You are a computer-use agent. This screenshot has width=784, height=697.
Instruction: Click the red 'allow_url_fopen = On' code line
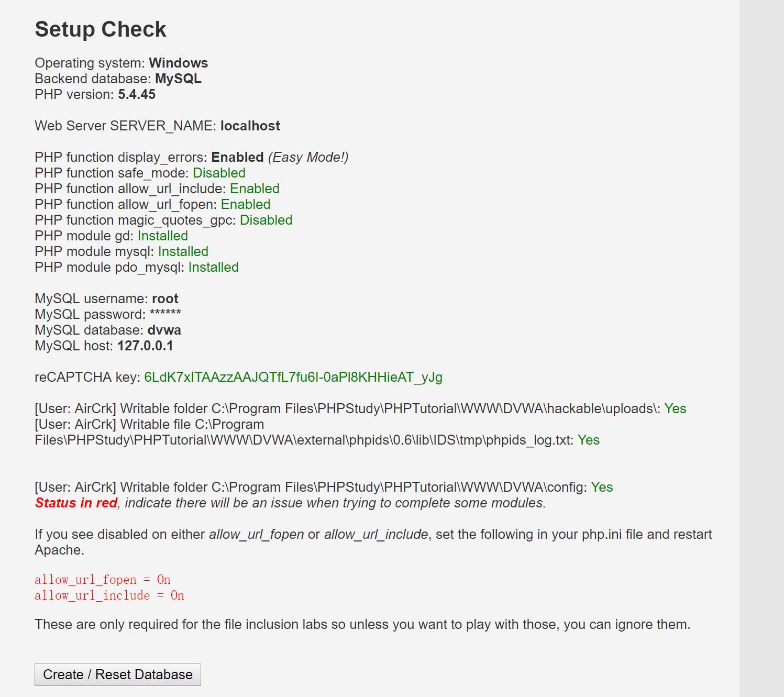tap(103, 580)
